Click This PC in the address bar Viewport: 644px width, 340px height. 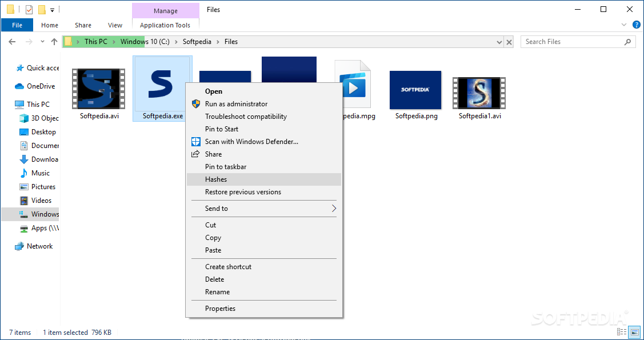point(95,42)
